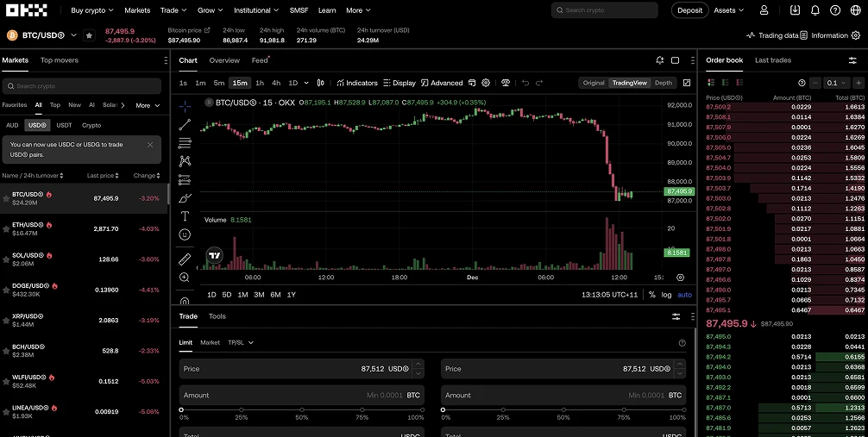Switch chart to Original view
This screenshot has height=437, width=868.
coord(594,83)
